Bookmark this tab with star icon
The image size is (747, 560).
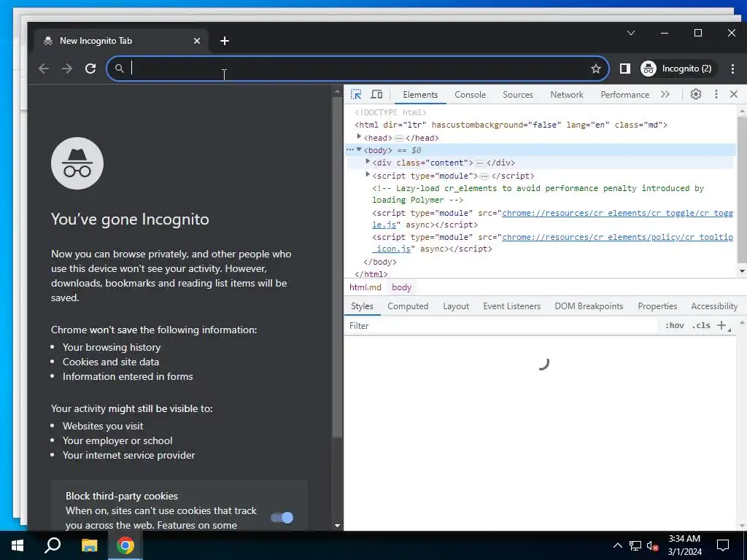(x=595, y=69)
